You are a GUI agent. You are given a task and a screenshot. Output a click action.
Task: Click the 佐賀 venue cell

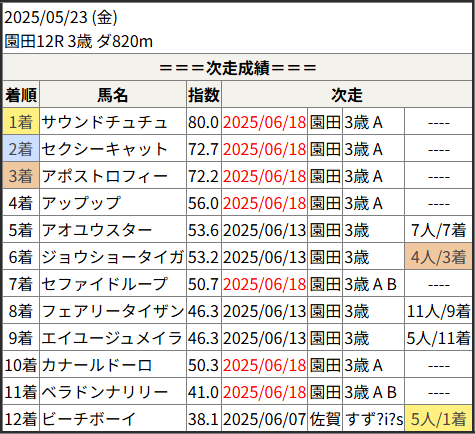click(325, 419)
